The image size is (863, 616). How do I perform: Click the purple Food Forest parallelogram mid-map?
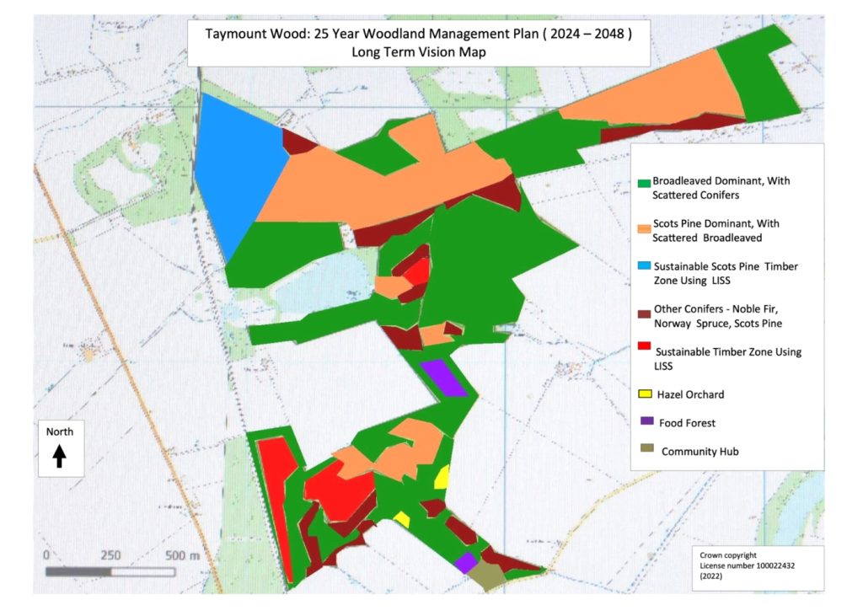(443, 378)
